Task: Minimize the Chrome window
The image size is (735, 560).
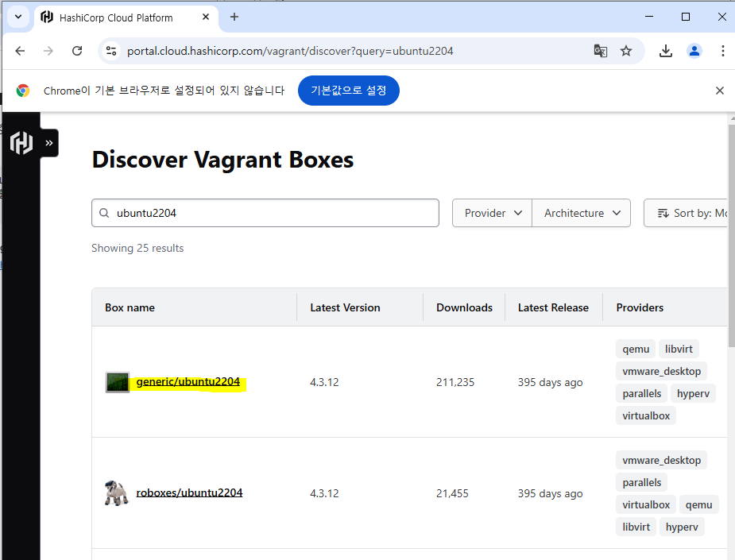Action: point(649,17)
